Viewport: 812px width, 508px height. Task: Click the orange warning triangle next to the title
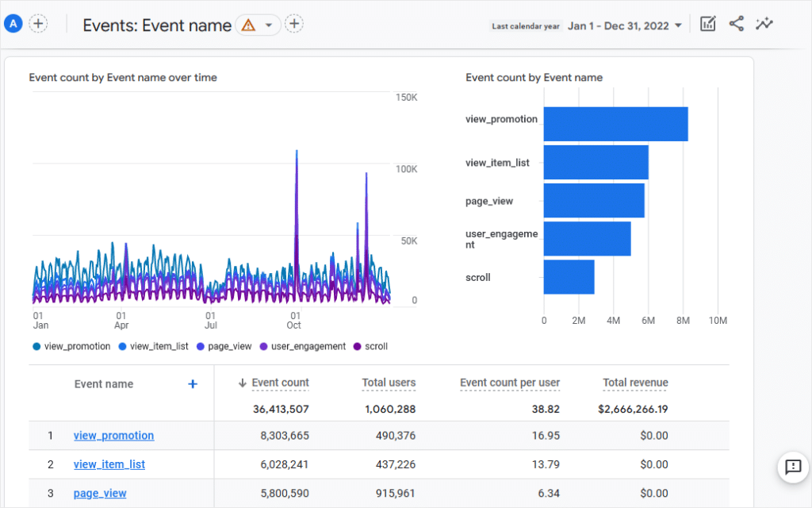pyautogui.click(x=248, y=25)
